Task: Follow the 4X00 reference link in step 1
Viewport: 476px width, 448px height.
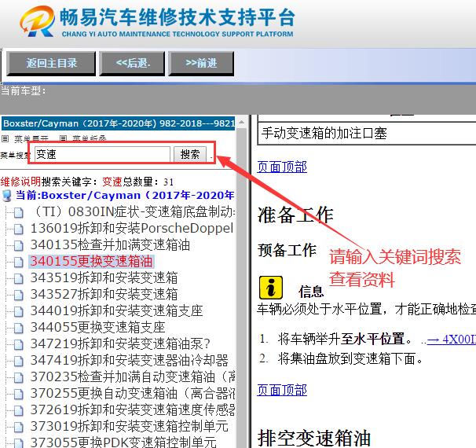Action: tap(452, 339)
